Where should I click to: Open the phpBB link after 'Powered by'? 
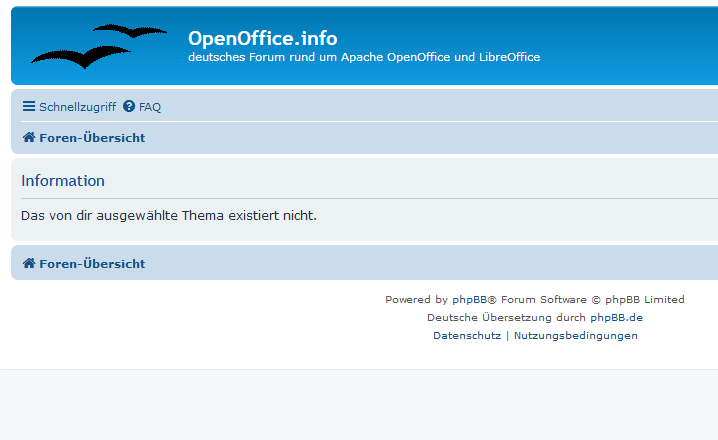469,299
